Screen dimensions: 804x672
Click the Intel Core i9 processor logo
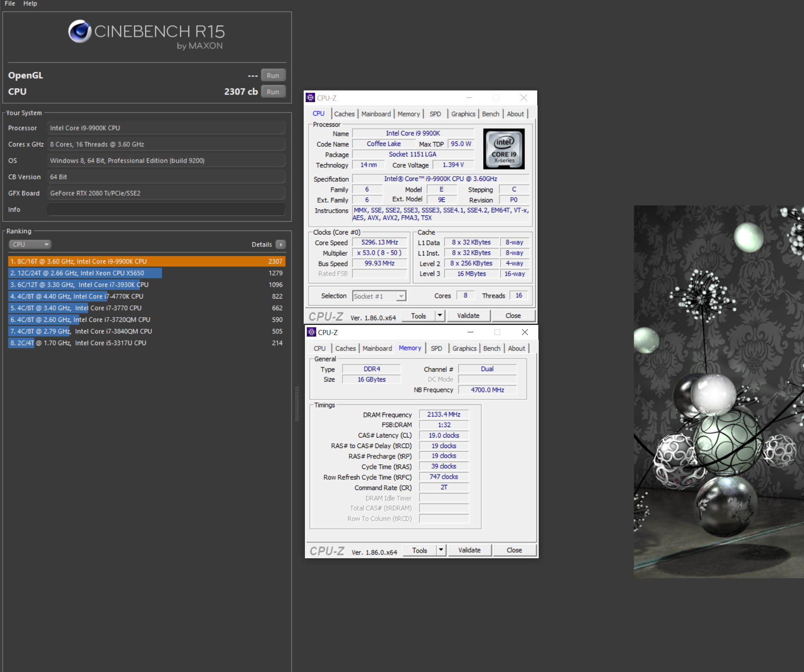tap(504, 149)
